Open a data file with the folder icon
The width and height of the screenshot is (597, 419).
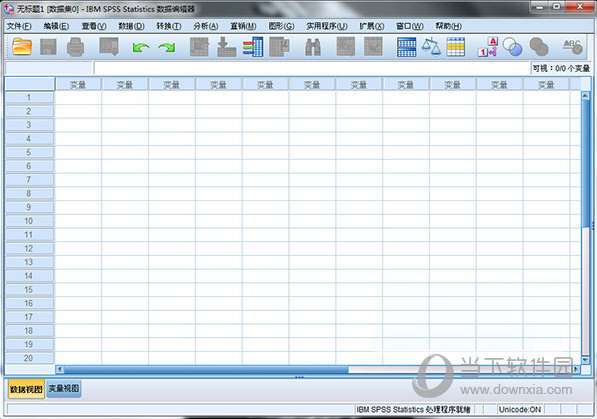point(22,47)
